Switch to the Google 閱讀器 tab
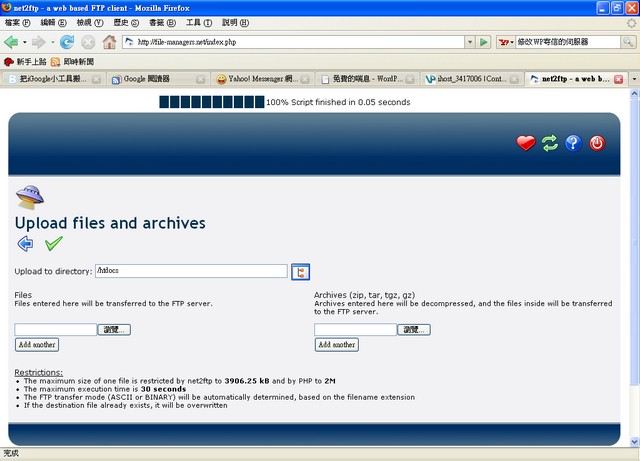The width and height of the screenshot is (640, 461). pyautogui.click(x=157, y=79)
